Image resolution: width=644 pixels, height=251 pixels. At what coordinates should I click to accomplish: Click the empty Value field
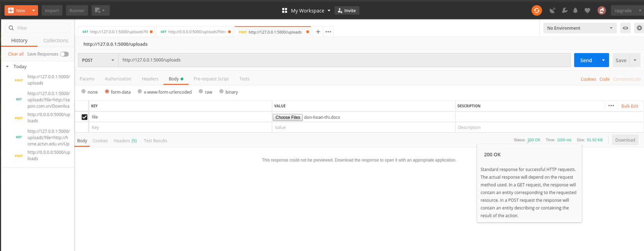coord(363,127)
